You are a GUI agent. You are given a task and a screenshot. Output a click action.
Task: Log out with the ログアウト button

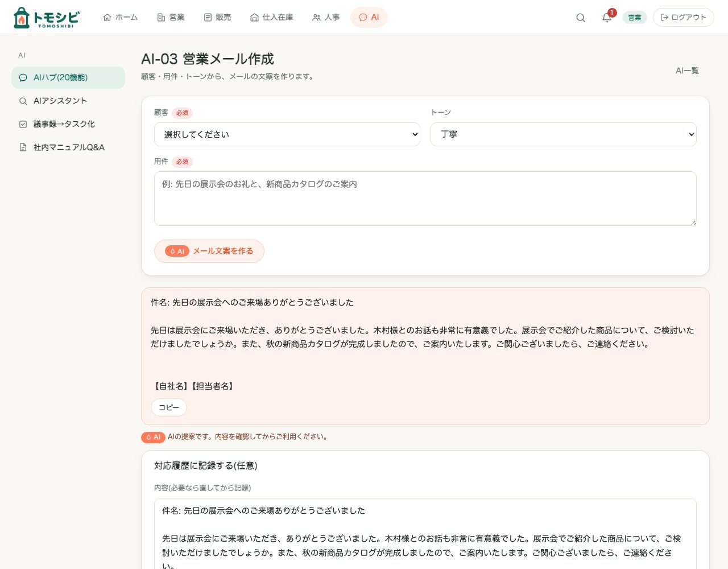[x=684, y=18]
